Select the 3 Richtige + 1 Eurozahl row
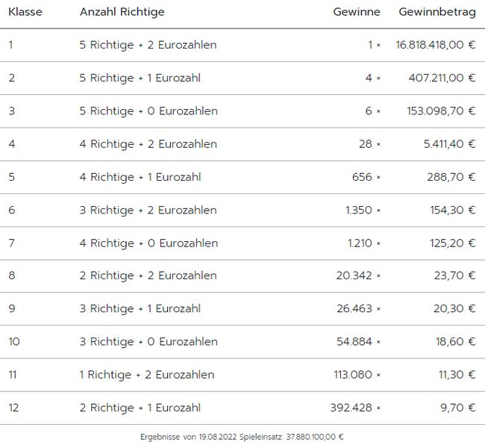Viewport: 485px width, 448px height. 242,309
